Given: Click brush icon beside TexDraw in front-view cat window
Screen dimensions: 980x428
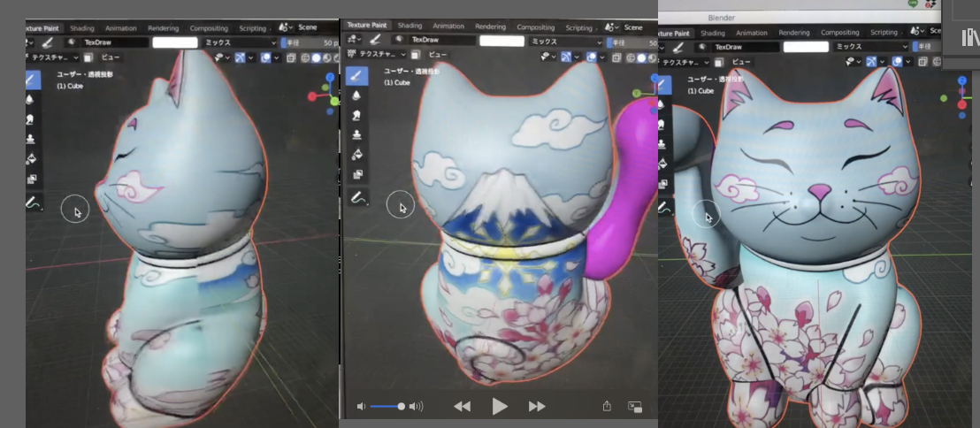Looking at the screenshot, I should [x=680, y=47].
